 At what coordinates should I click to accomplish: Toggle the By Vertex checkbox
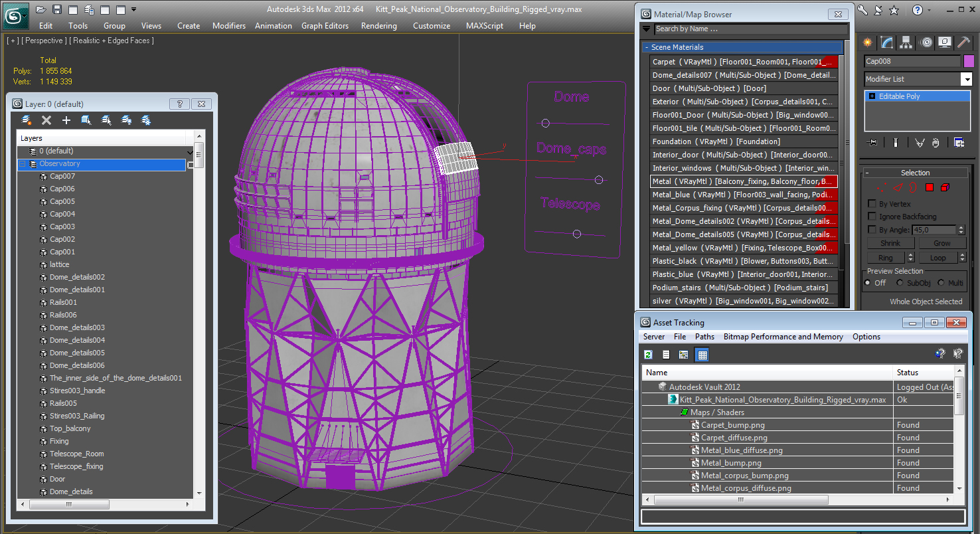[872, 204]
